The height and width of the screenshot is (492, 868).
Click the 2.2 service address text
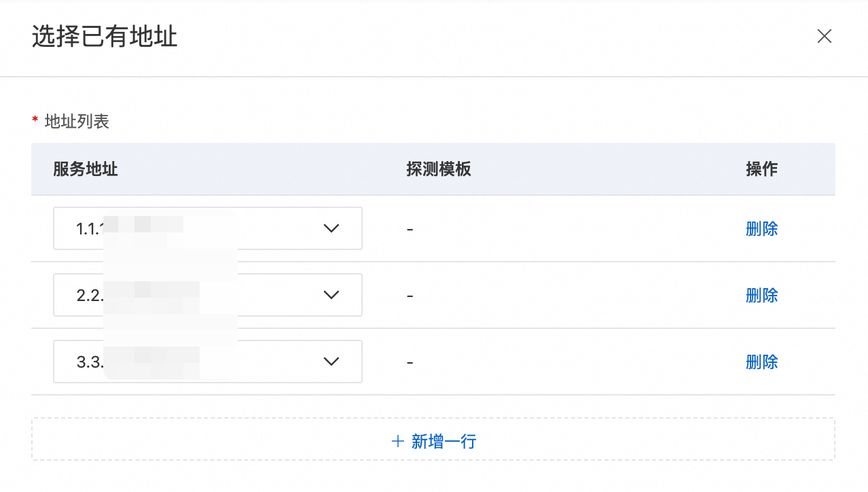pyautogui.click(x=89, y=295)
